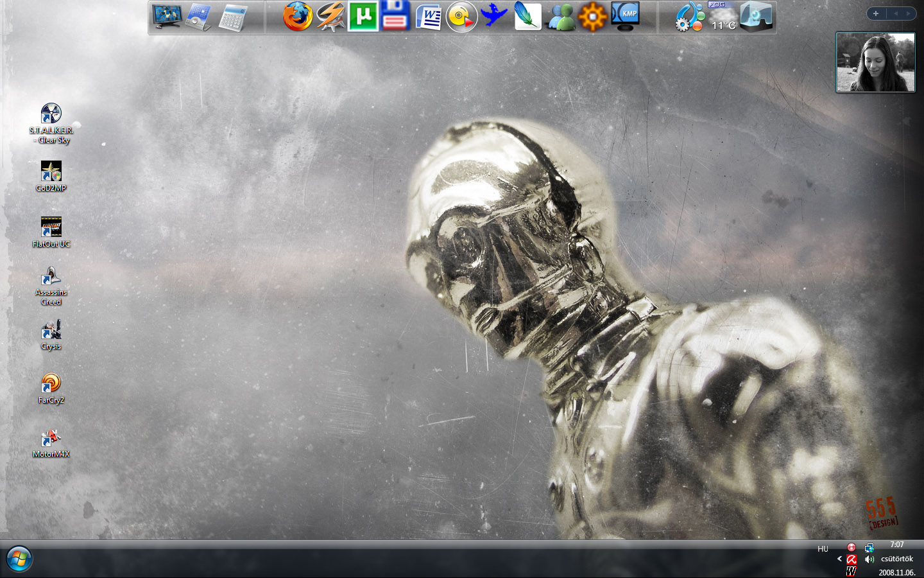Click the black W tray icon
This screenshot has height=578, width=924.
click(851, 571)
